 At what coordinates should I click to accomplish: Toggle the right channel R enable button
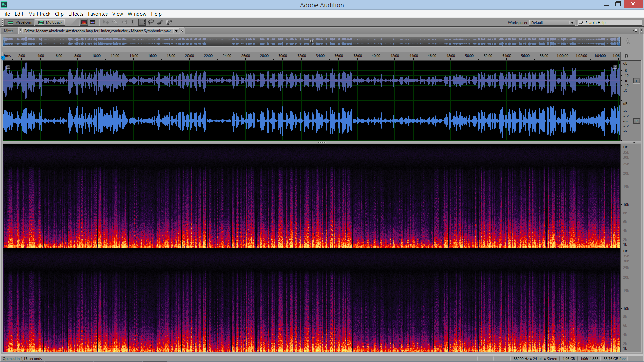636,121
